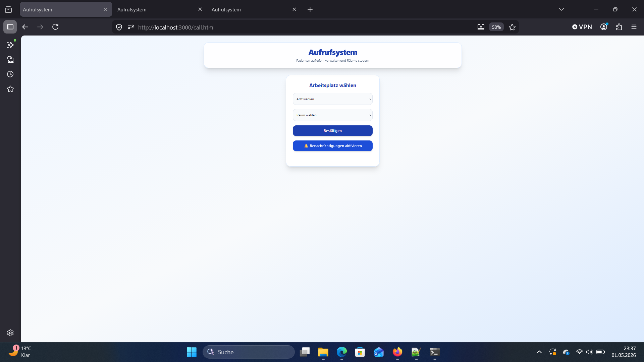Open the clock showing 23:37

pyautogui.click(x=624, y=352)
